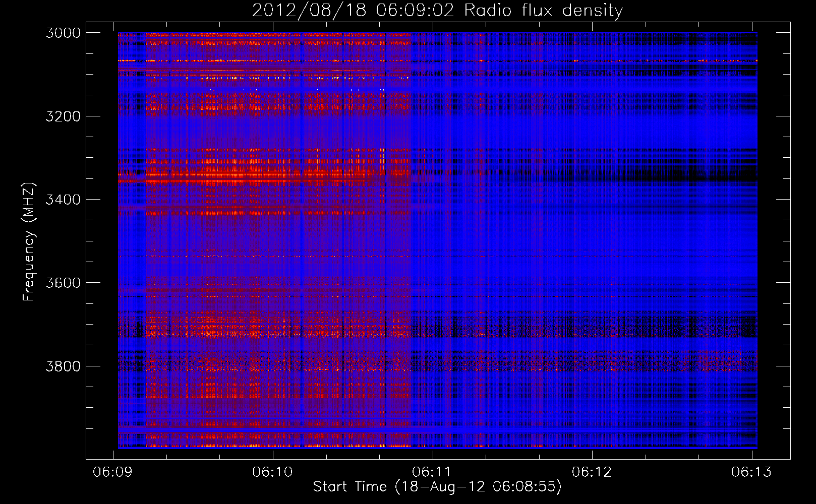Screen dimensions: 816x504
Task: Click the 06:09 time tick label
Action: (x=113, y=472)
